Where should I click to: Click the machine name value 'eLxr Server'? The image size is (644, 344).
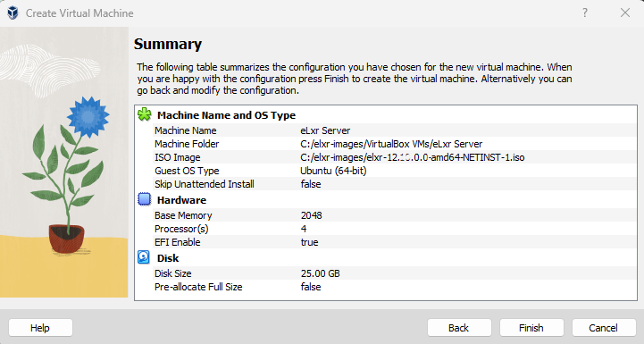[x=325, y=130]
